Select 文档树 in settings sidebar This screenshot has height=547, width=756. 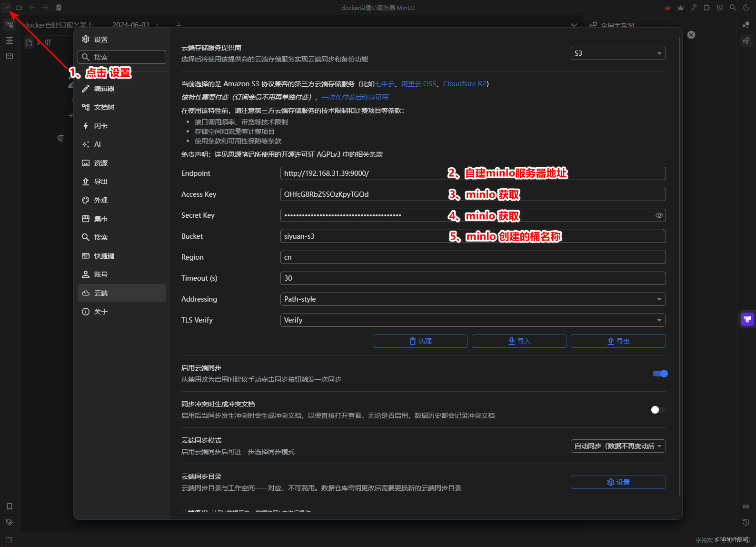click(x=122, y=107)
